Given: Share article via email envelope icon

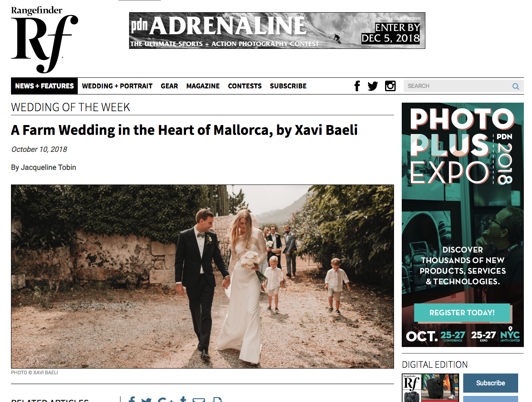Looking at the screenshot, I should [199, 400].
